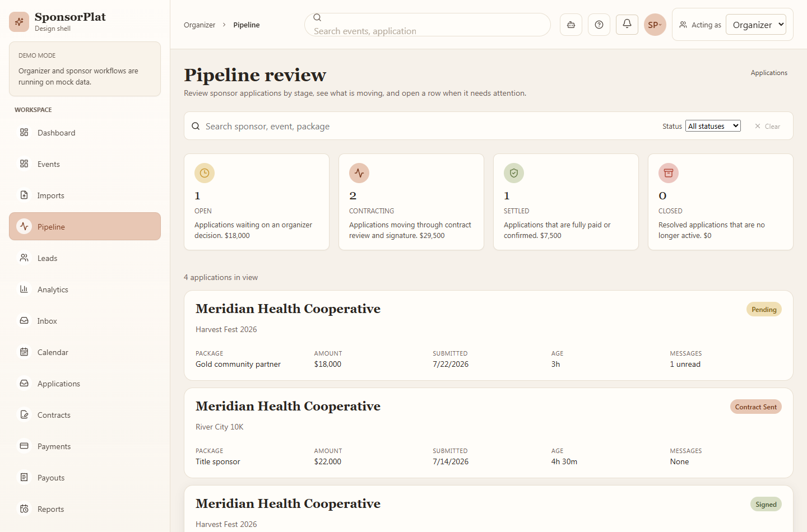Click the Contract Sent status badge
Viewport: 807px width, 532px height.
point(756,407)
